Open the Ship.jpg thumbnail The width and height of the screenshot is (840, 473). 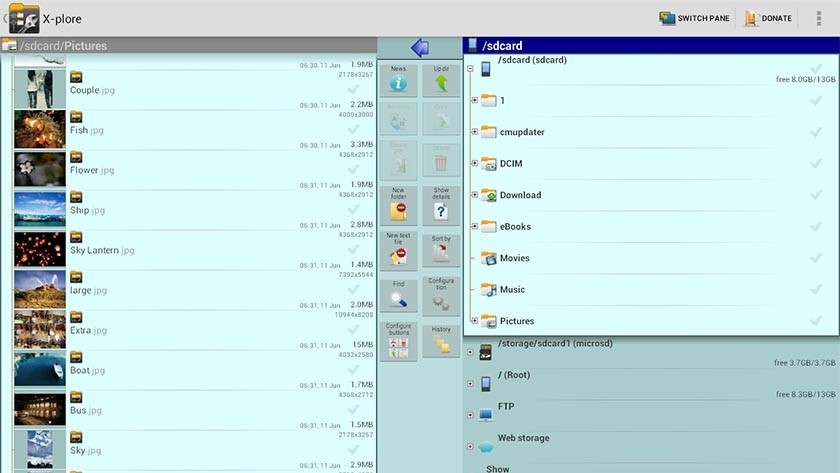pyautogui.click(x=40, y=209)
